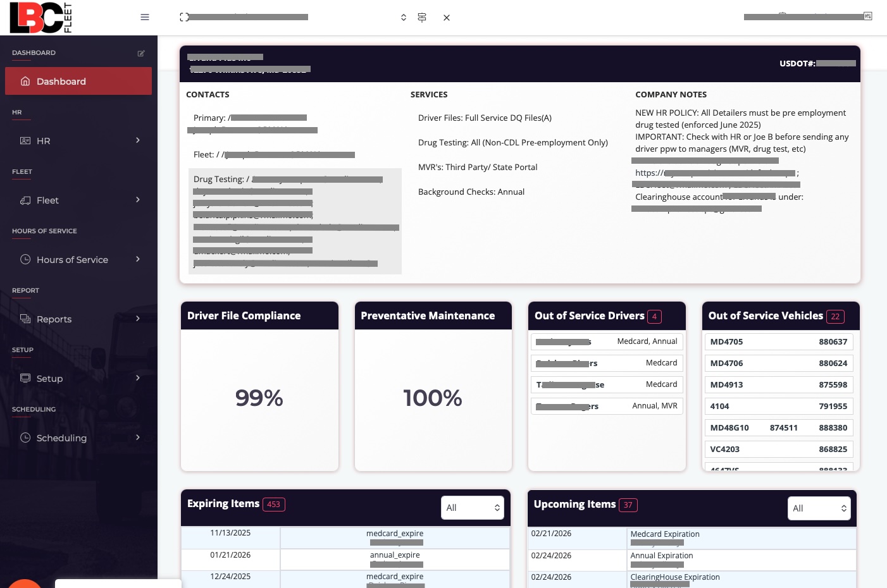
Task: Click the Expiring Items 453 badge
Action: click(x=274, y=505)
